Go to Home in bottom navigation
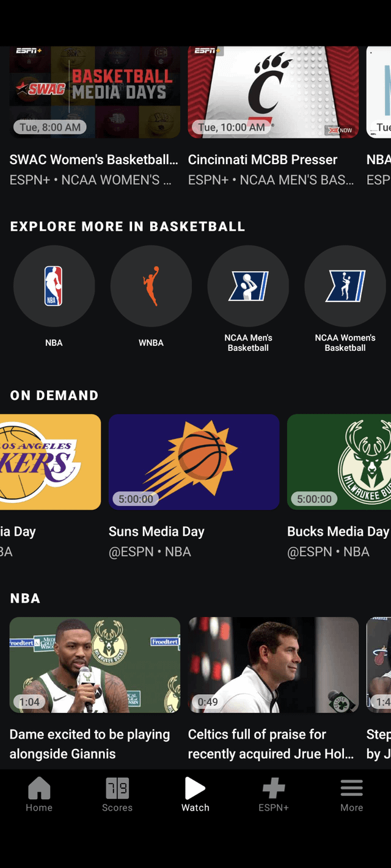 coord(39,794)
